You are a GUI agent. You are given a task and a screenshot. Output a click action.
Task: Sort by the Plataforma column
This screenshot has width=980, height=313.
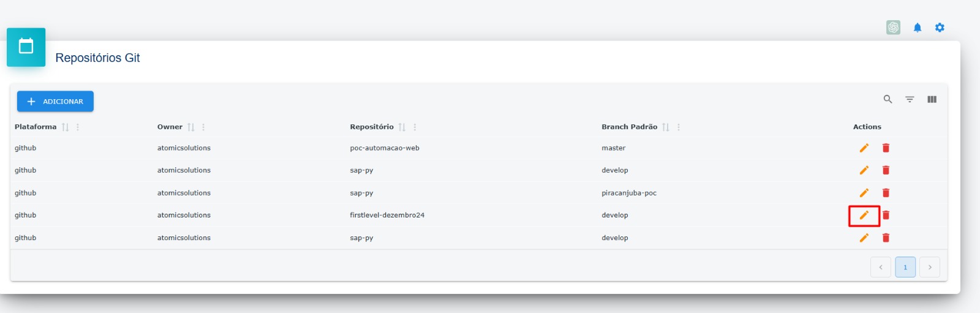coord(65,127)
